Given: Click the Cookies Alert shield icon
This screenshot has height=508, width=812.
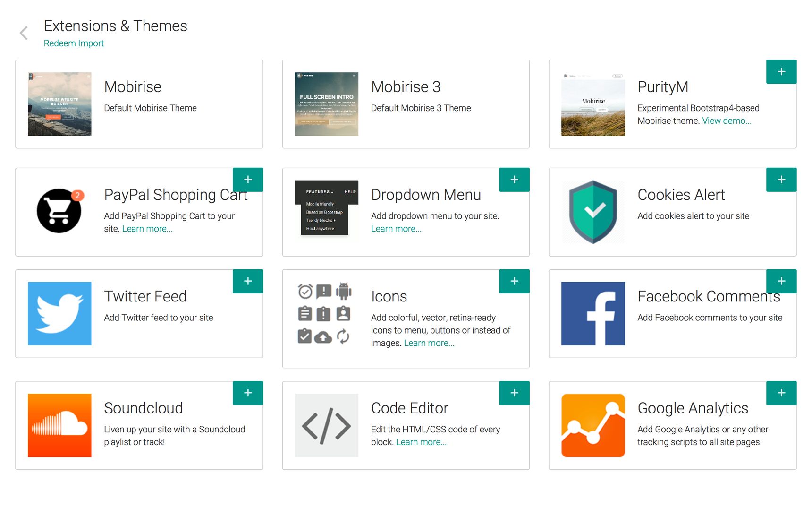Looking at the screenshot, I should pos(593,212).
